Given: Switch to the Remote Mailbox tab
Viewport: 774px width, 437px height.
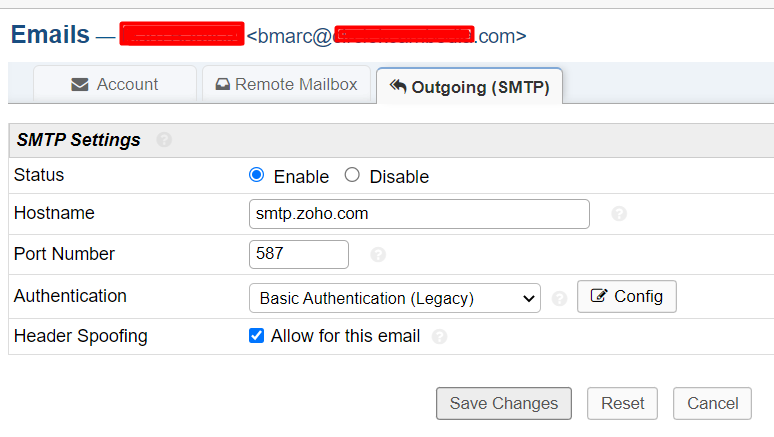Looking at the screenshot, I should click(x=286, y=85).
